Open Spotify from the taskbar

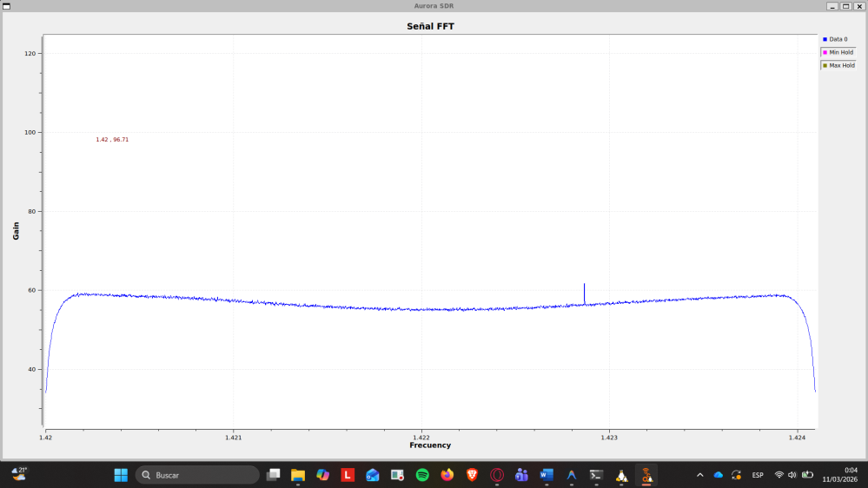click(422, 475)
